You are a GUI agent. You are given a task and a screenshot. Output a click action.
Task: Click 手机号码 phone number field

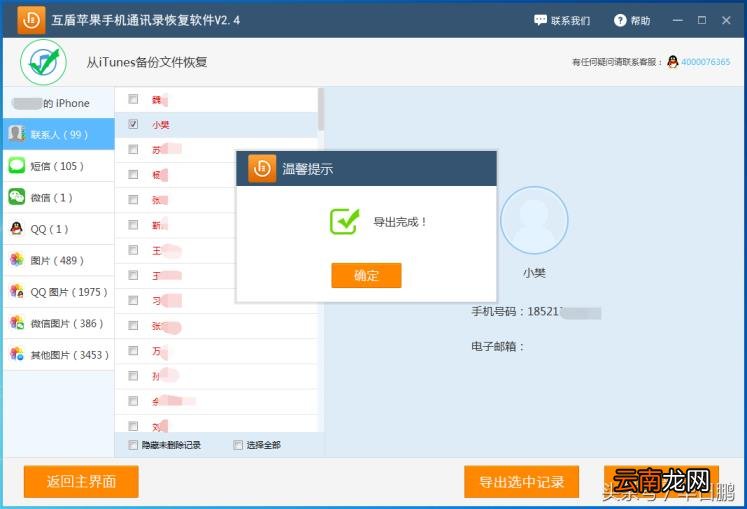pos(536,312)
